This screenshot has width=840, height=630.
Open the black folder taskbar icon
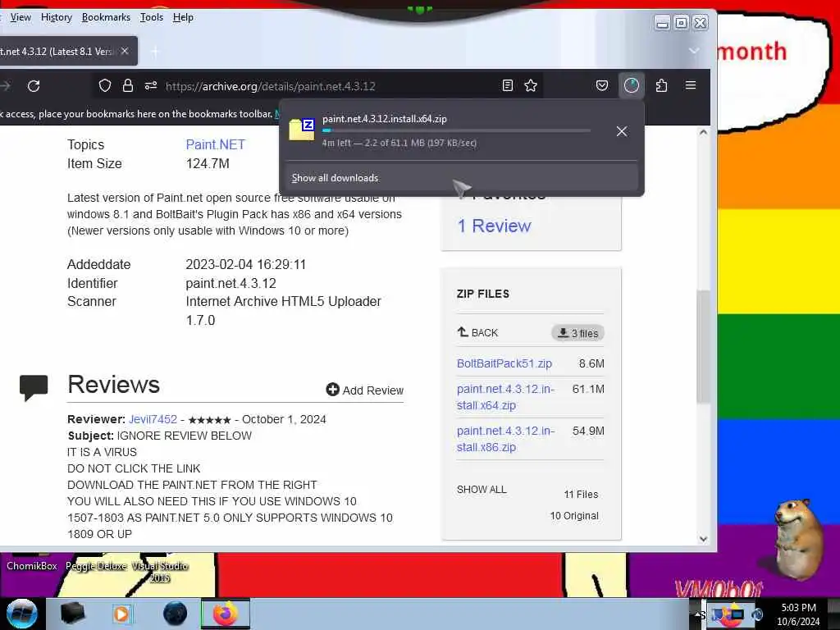coord(72,614)
